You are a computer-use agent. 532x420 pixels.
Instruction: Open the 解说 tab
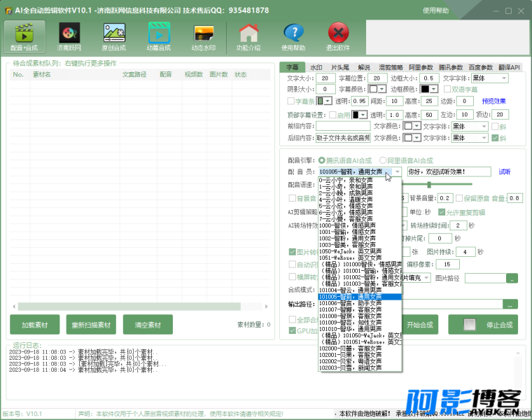pyautogui.click(x=364, y=67)
